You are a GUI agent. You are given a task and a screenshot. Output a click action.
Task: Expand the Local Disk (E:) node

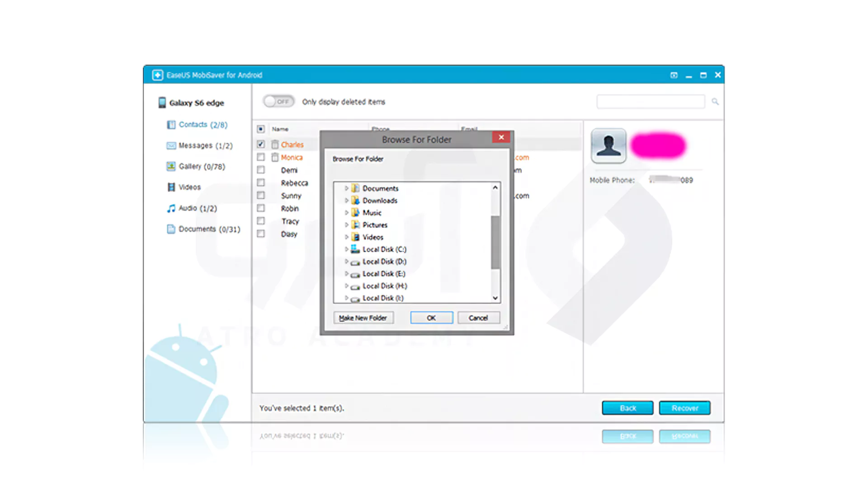pos(347,274)
